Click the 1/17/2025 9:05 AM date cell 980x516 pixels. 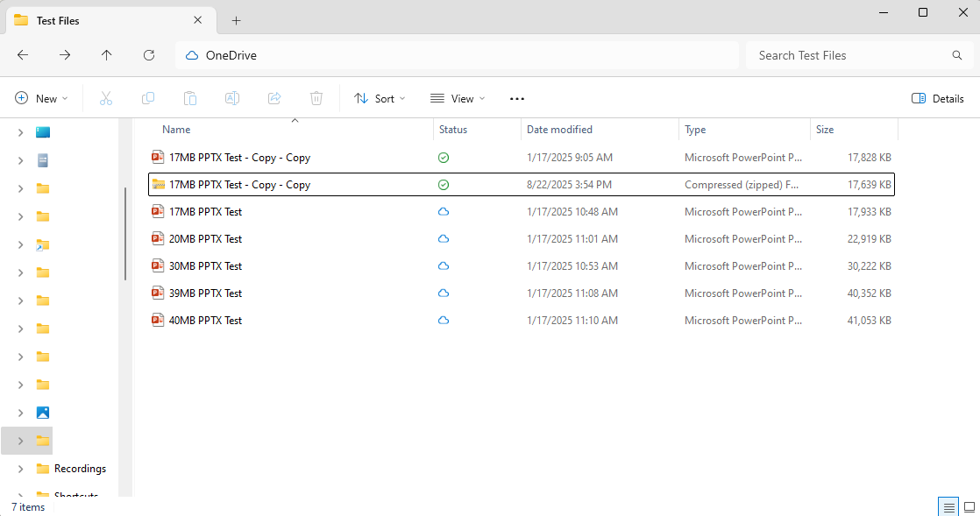(570, 158)
